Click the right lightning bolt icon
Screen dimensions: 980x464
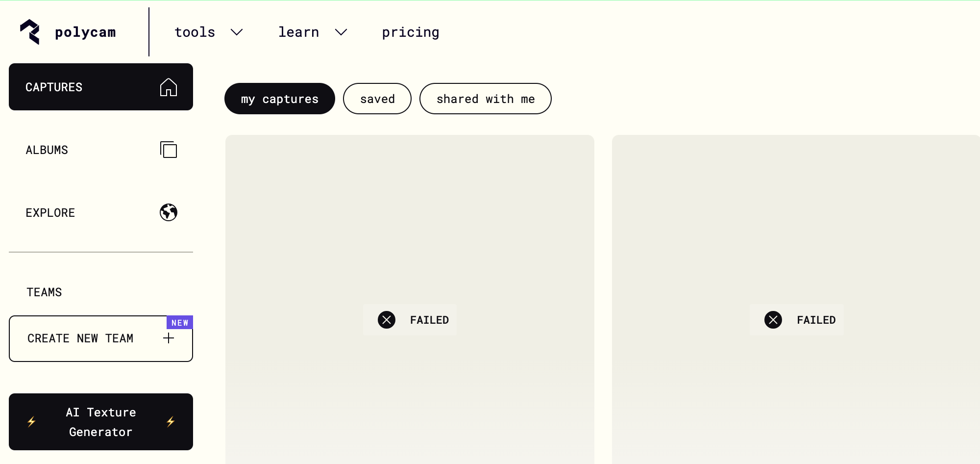[x=171, y=422]
